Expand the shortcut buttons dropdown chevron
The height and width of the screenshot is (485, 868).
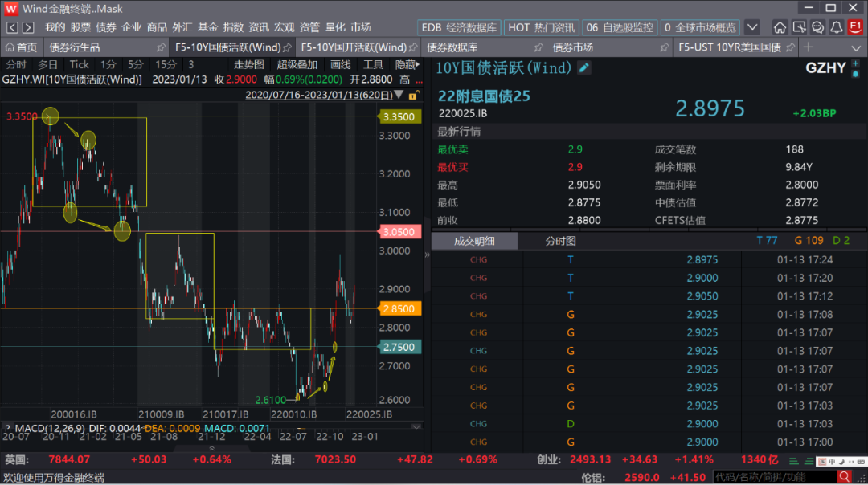[x=751, y=27]
